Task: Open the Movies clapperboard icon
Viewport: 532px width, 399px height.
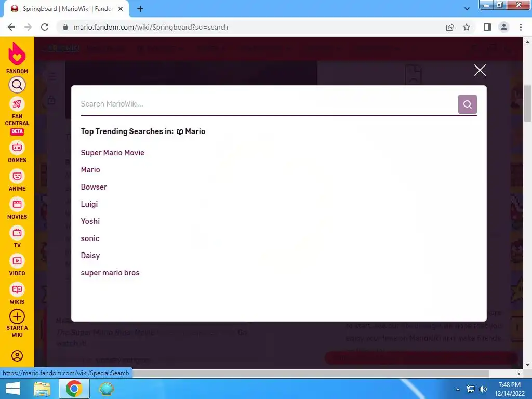Action: click(17, 204)
